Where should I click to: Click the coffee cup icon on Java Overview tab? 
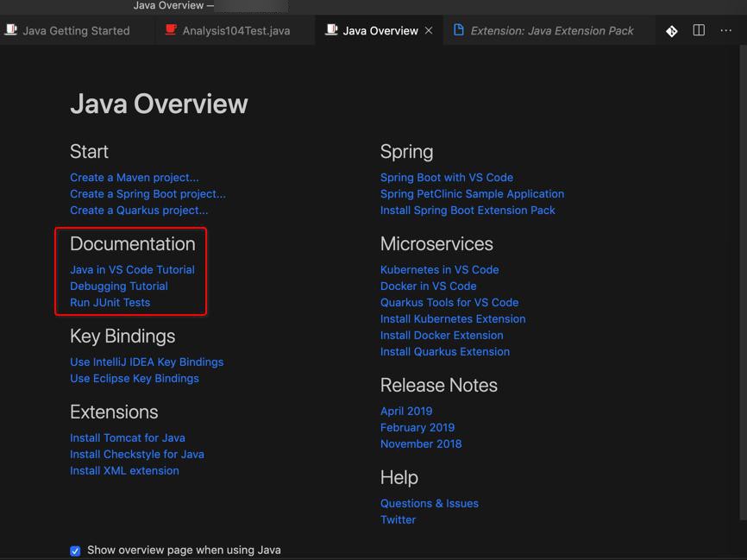[x=331, y=30]
